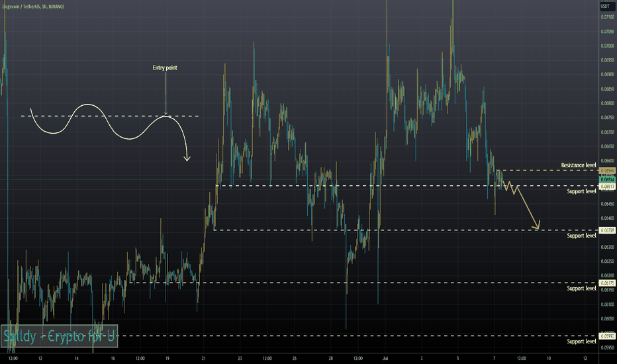Select the 0.05990 price tag
Screen dimensions: 617x364
click(x=608, y=336)
